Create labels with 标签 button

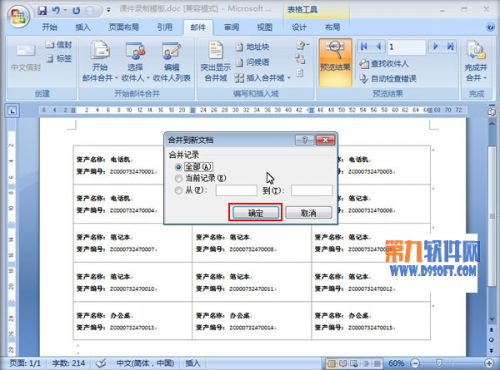coord(59,59)
